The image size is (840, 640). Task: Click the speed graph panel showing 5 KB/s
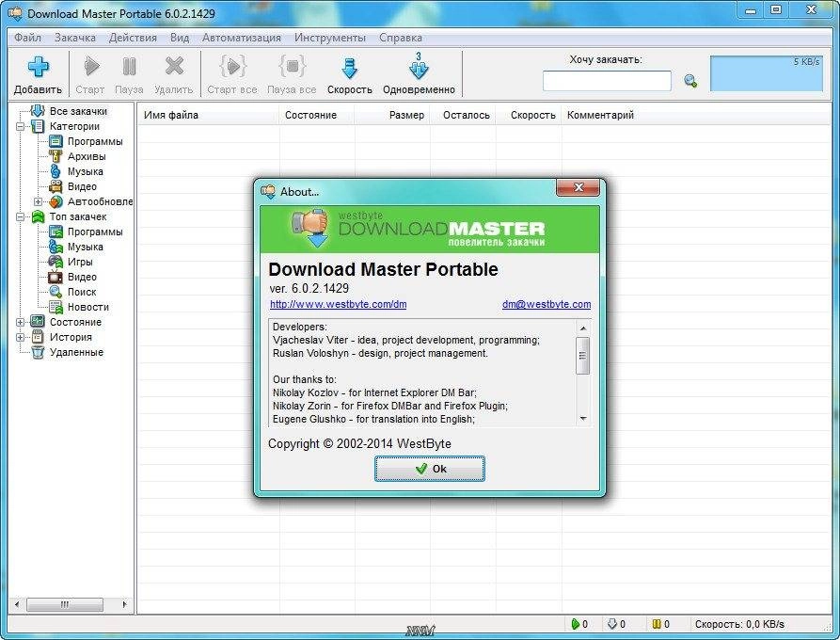[x=766, y=73]
